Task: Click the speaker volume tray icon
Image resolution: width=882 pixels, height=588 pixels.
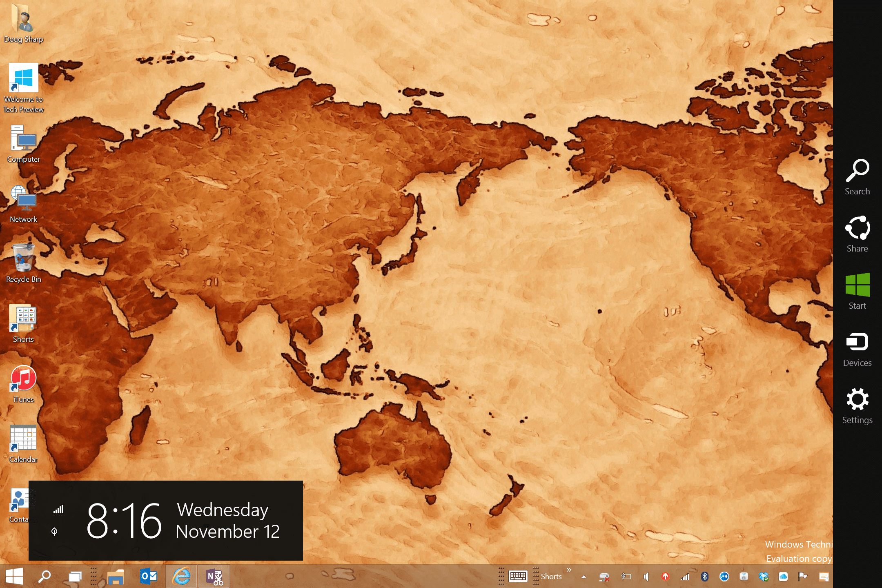Action: pyautogui.click(x=646, y=576)
